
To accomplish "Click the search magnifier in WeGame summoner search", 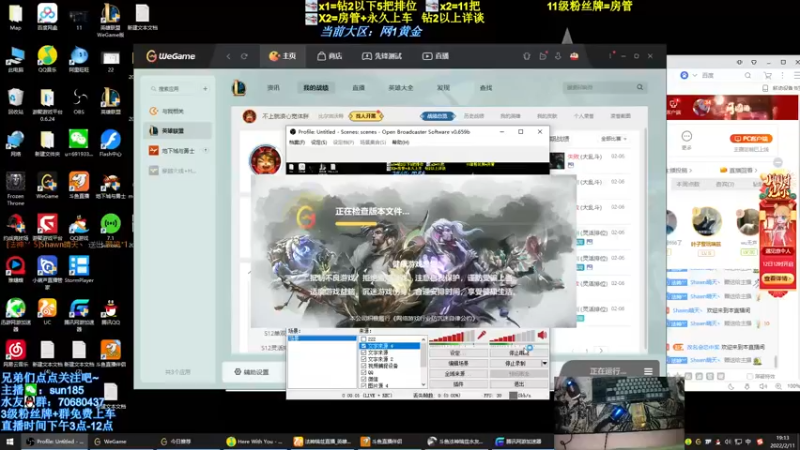I will click(640, 87).
